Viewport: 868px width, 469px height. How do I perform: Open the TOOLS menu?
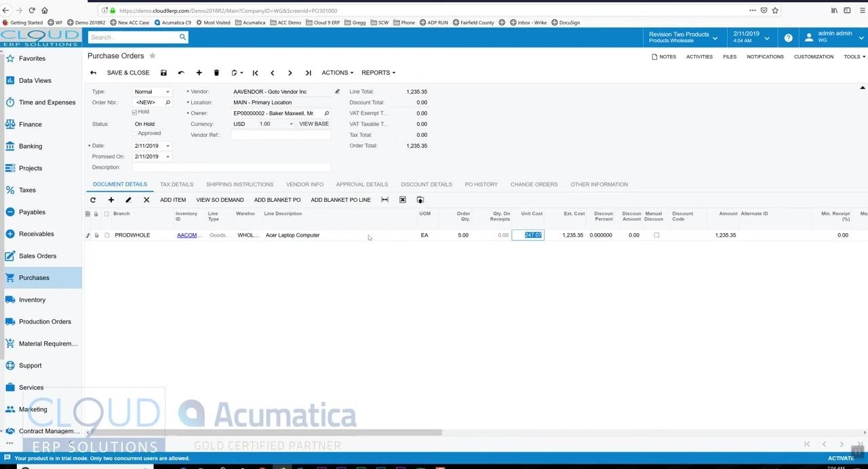pos(854,57)
